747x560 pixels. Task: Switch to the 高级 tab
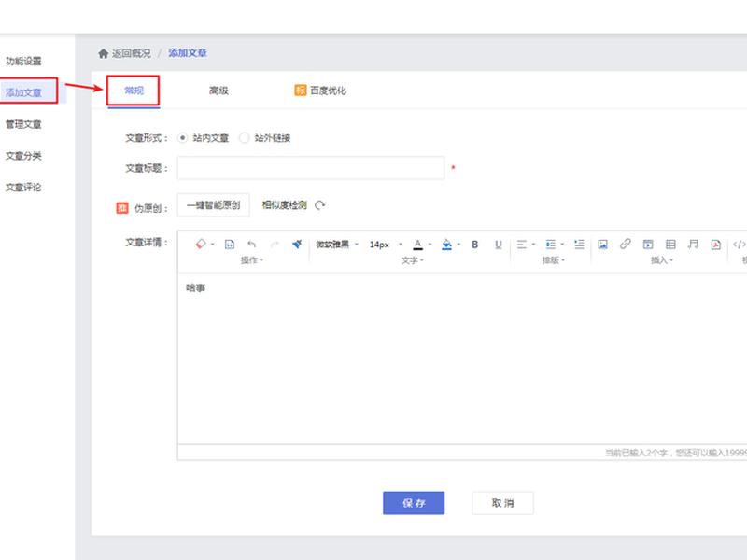[x=218, y=91]
